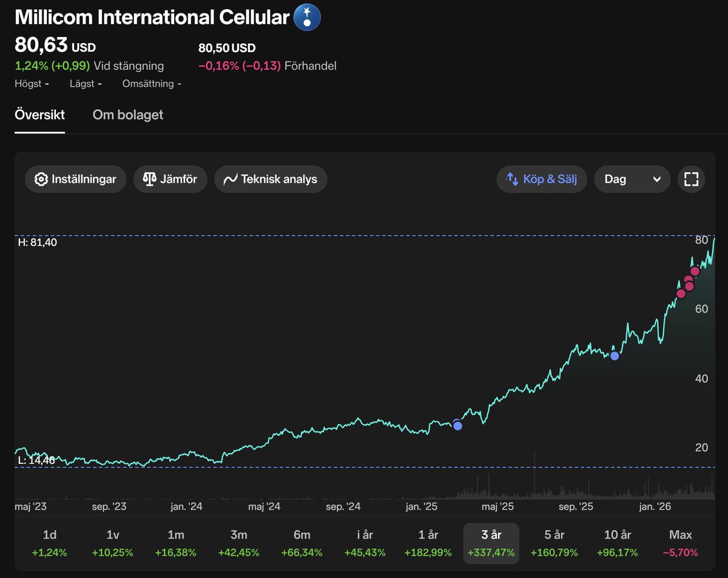Select the 1m time range
Image resolution: width=728 pixels, height=578 pixels.
pyautogui.click(x=176, y=543)
